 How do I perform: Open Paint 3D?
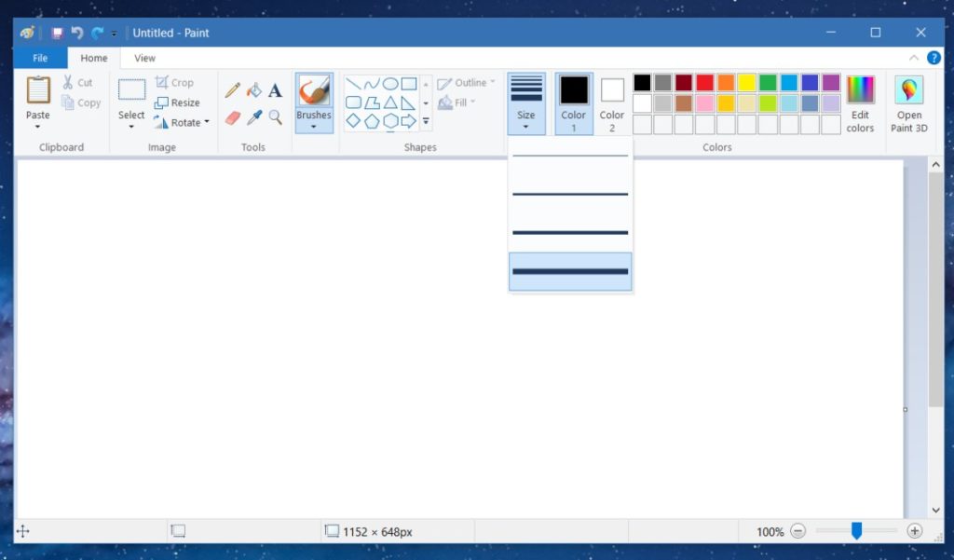pyautogui.click(x=908, y=102)
